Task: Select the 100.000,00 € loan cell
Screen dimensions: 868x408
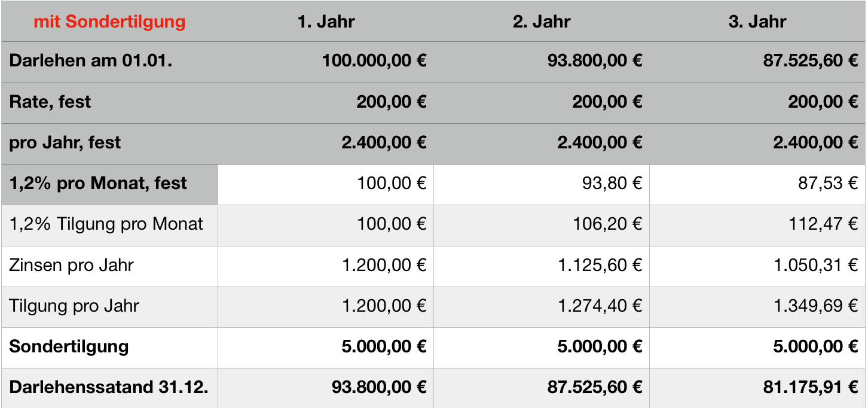Action: coord(374,61)
